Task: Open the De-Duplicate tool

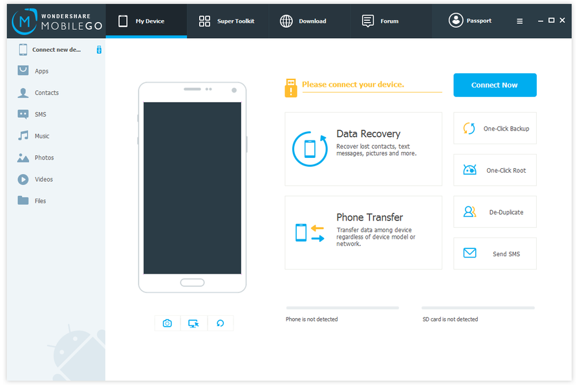Action: coord(494,212)
